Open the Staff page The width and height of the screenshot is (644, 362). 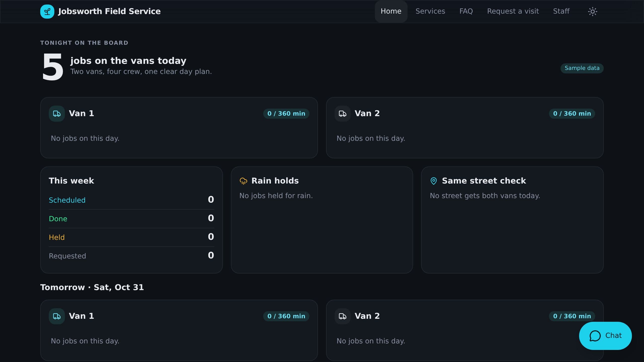coord(561,11)
